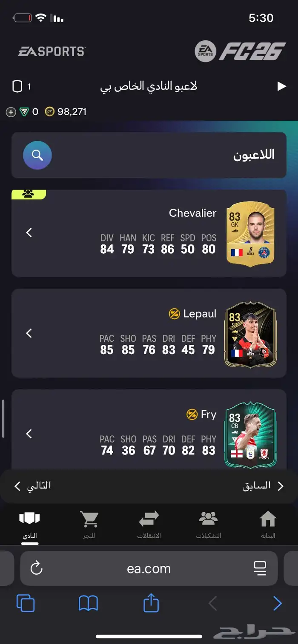Open Safari share sheet icon
The width and height of the screenshot is (298, 644).
(151, 603)
